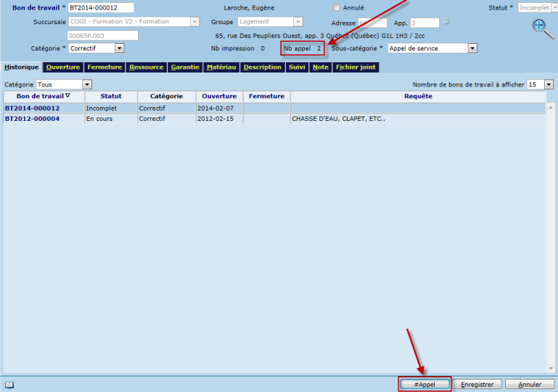Expand the Sous-catégorie dropdown
This screenshot has width=558, height=392.
472,48
